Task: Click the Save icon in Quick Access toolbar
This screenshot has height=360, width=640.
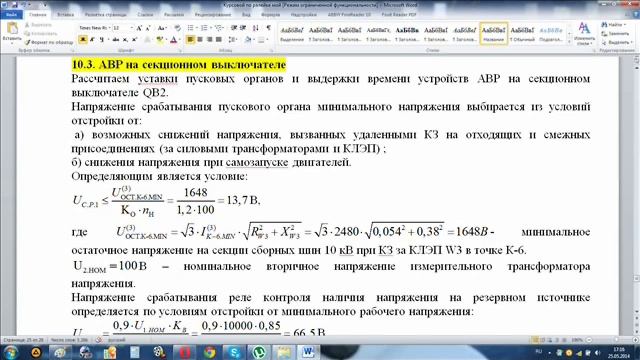Action: pos(15,5)
